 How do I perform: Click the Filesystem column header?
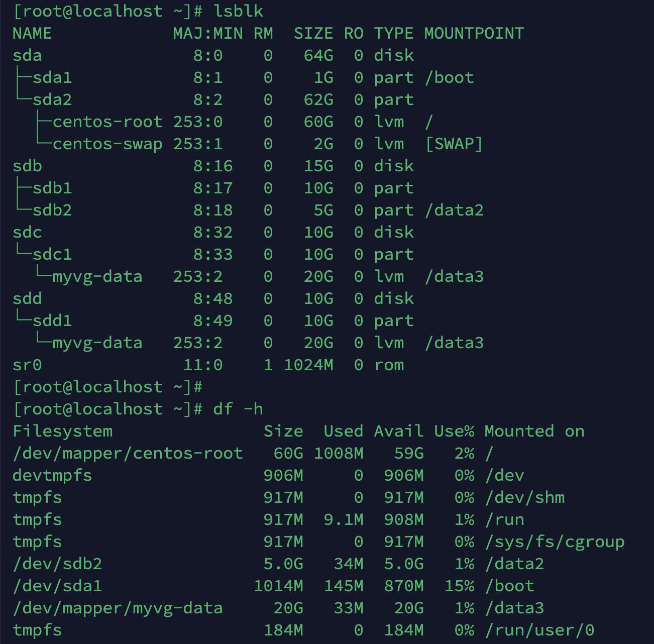(62, 431)
